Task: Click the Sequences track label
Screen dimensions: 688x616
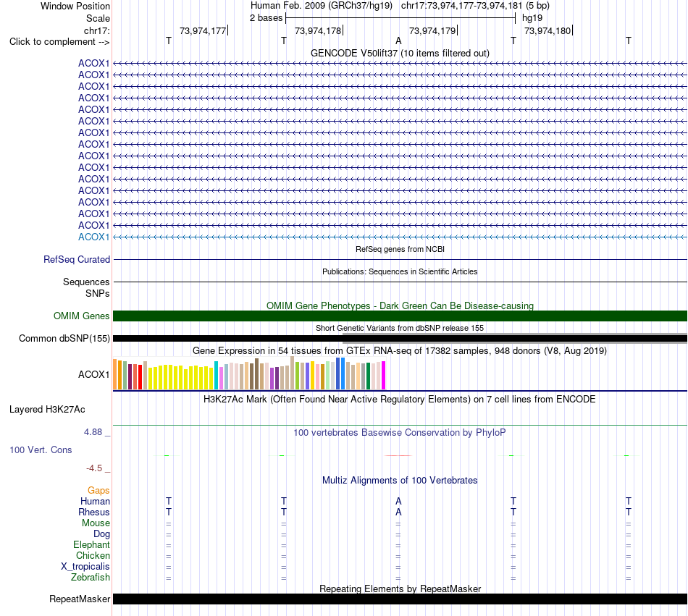Action: [86, 282]
